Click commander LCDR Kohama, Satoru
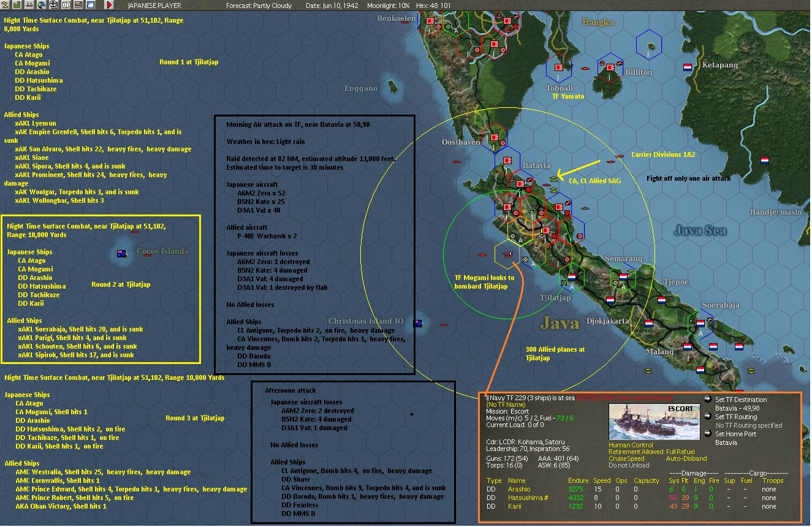This screenshot has height=527, width=812. tap(526, 442)
